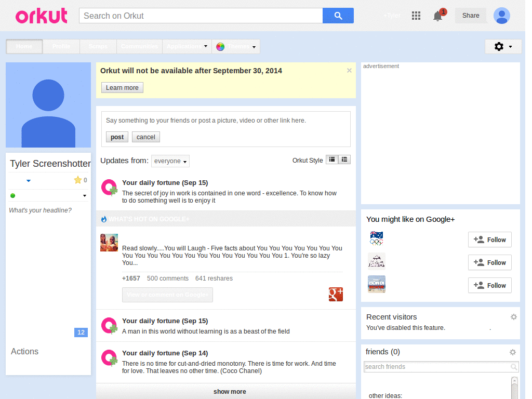532x399 pixels.
Task: Click the Learn more button
Action: tap(122, 87)
